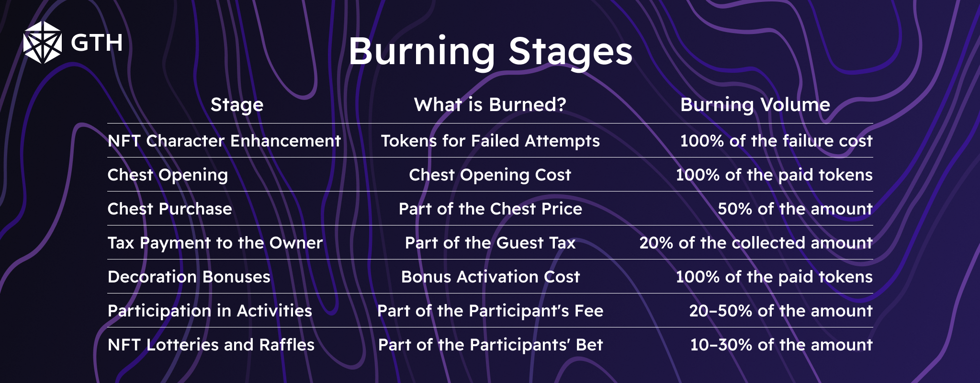Screen dimensions: 980x383
Task: Click the Burning Volume column header
Action: coord(755,105)
